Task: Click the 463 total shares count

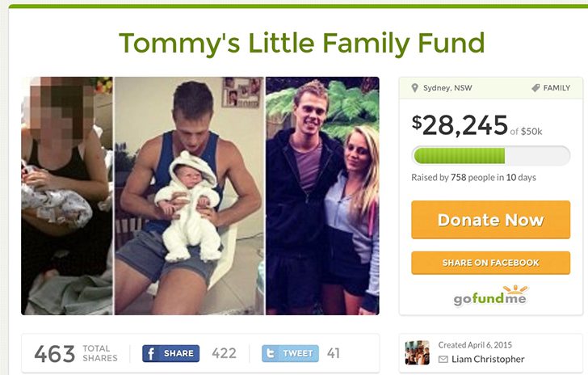Action: (55, 354)
